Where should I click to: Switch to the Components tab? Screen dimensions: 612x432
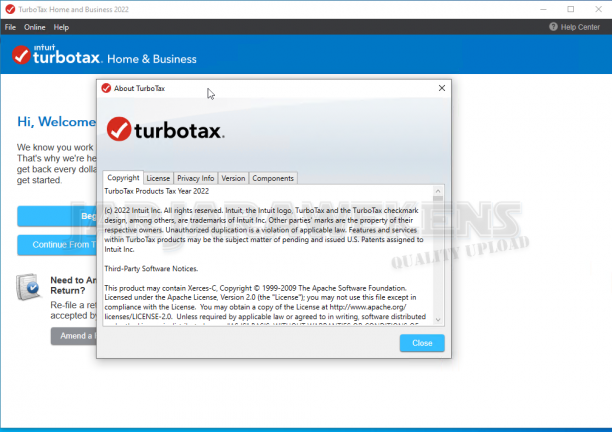pos(273,178)
